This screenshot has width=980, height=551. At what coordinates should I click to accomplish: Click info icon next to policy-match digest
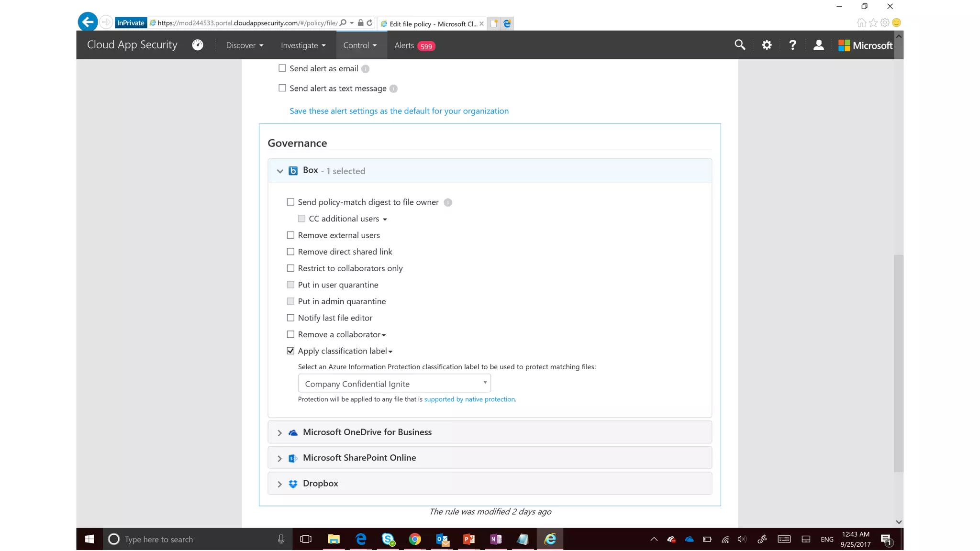[448, 202]
